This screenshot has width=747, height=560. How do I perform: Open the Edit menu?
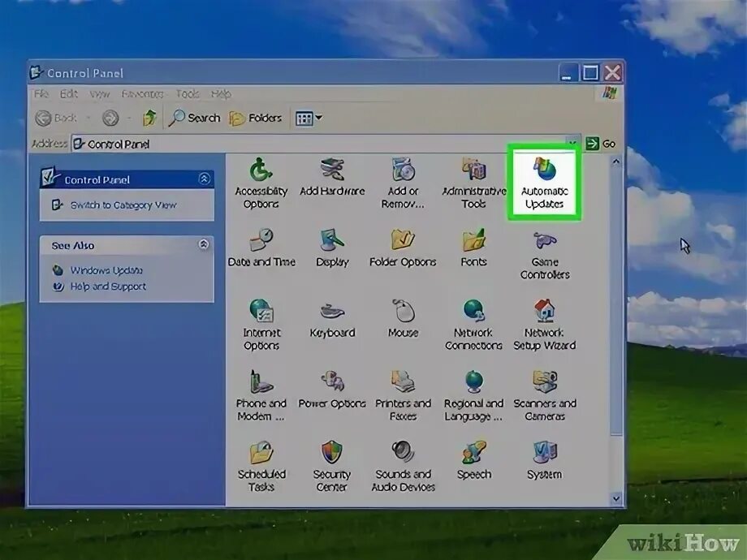click(x=68, y=94)
